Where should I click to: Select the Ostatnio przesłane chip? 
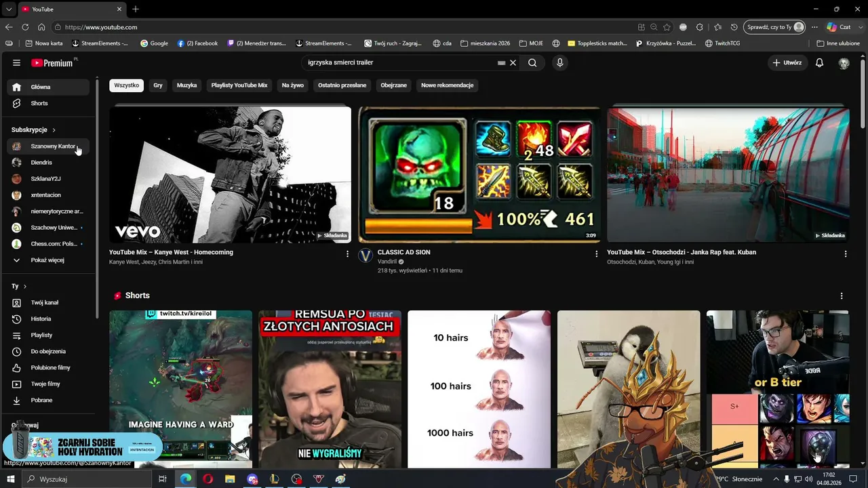click(x=342, y=85)
